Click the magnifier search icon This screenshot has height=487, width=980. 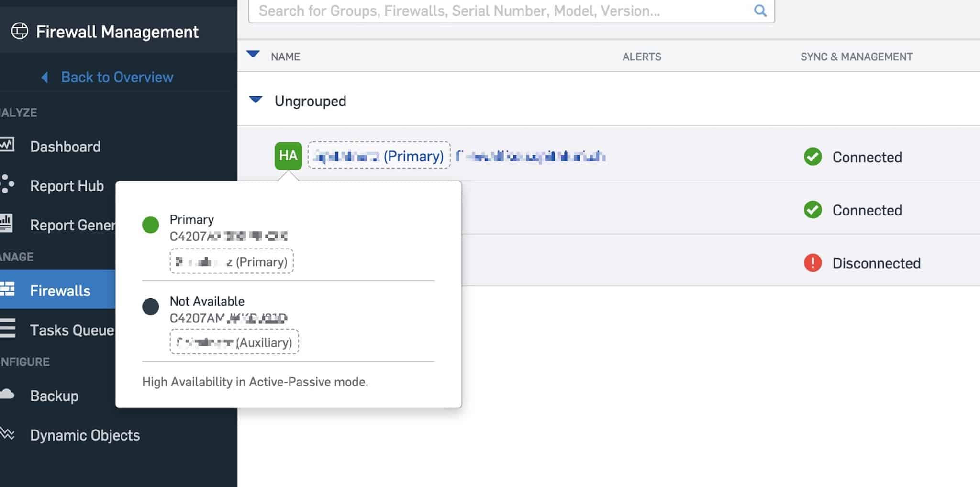760,11
